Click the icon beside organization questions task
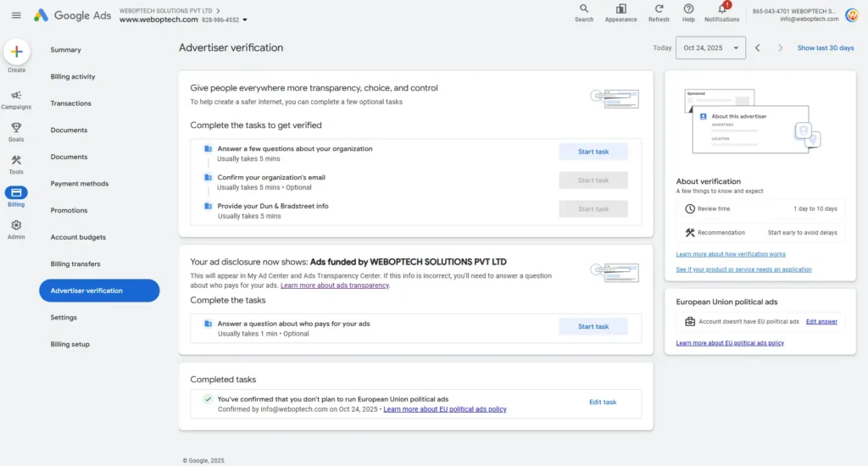The image size is (868, 466). pyautogui.click(x=209, y=148)
